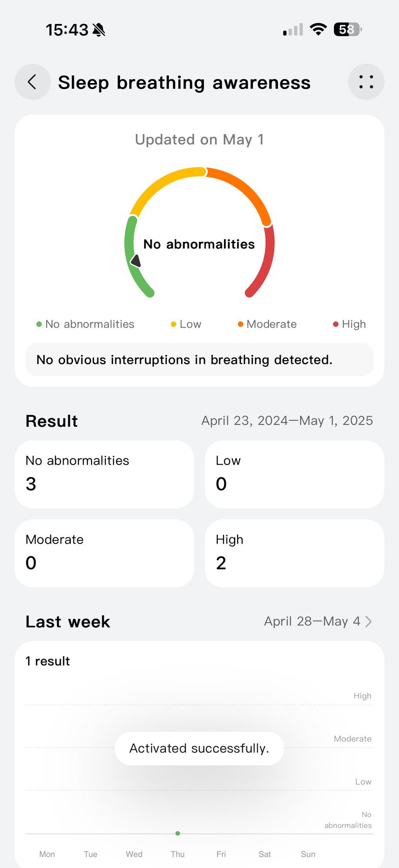Tap the silent mode bell icon
399x868 pixels.
pos(99,30)
